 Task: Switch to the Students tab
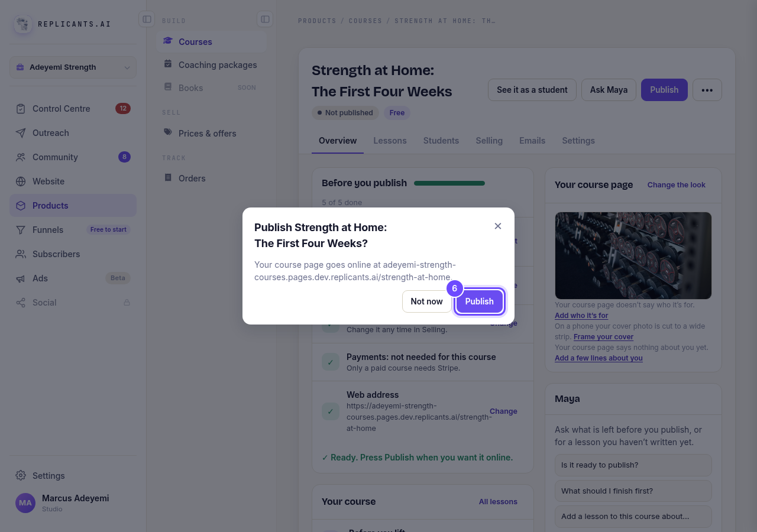[441, 141]
